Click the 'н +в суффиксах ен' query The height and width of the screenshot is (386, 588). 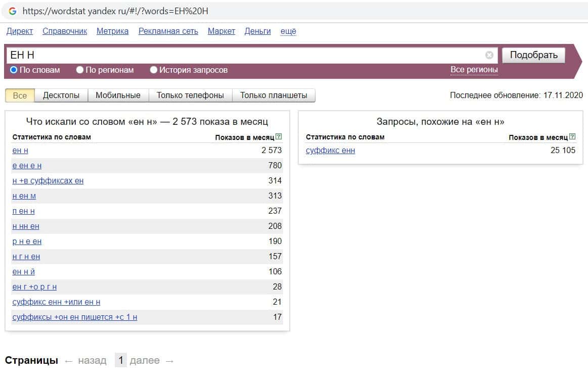tap(48, 180)
